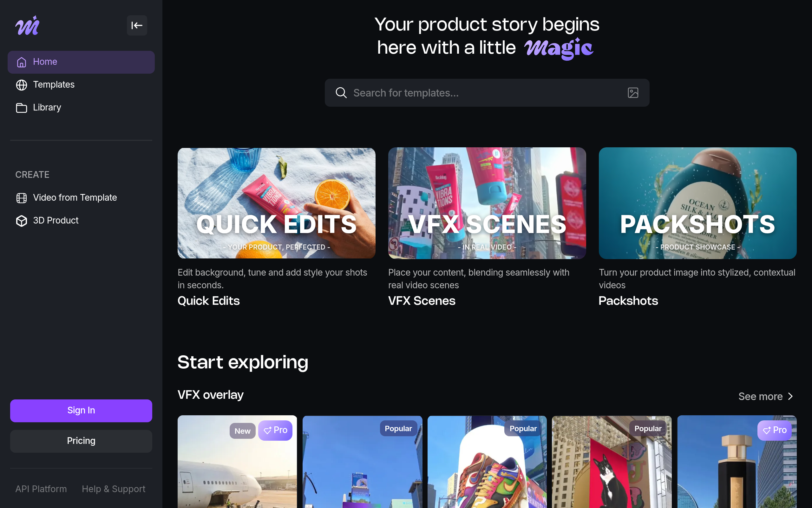This screenshot has height=508, width=812.
Task: Open the Packshots banner card
Action: tap(697, 203)
